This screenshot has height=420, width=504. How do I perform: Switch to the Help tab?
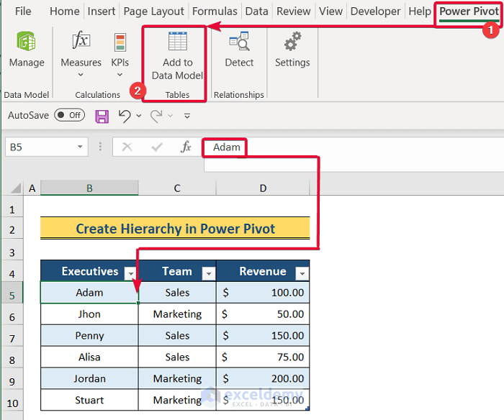coord(420,12)
